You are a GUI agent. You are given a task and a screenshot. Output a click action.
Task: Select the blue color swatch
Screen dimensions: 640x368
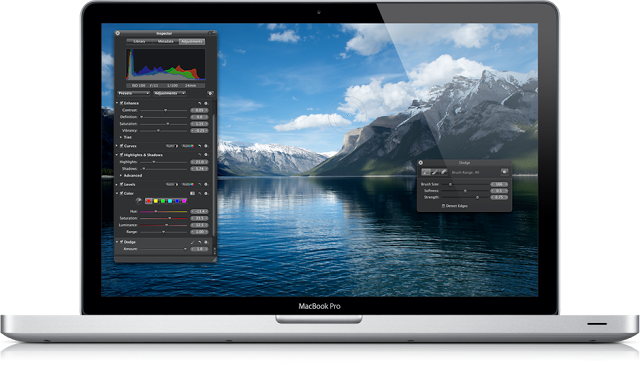click(x=177, y=201)
